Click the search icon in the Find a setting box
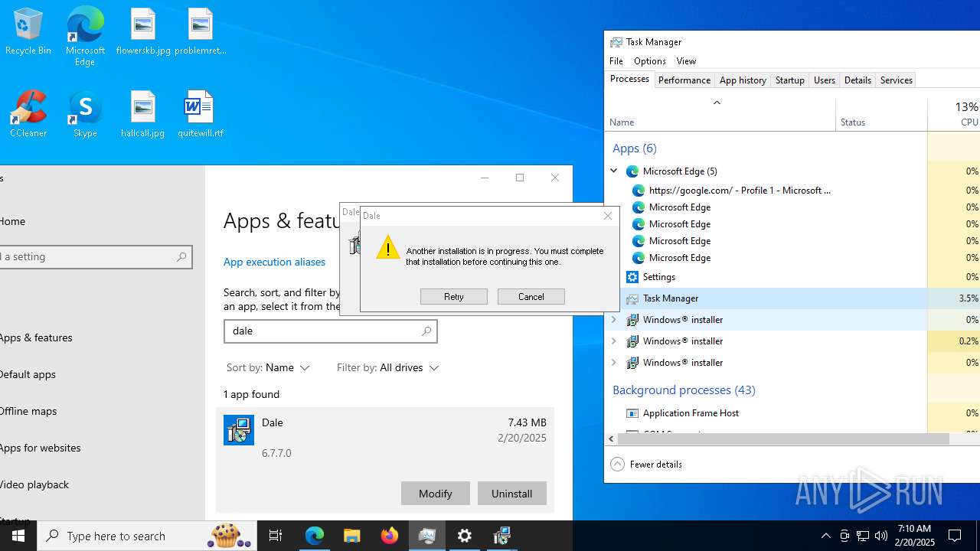980x551 pixels. pyautogui.click(x=181, y=257)
